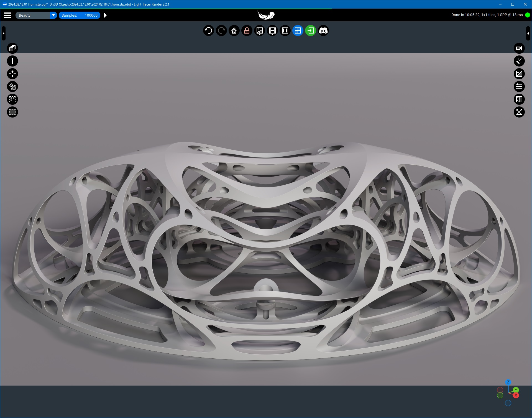Toggle the camera lock icon

click(x=247, y=30)
